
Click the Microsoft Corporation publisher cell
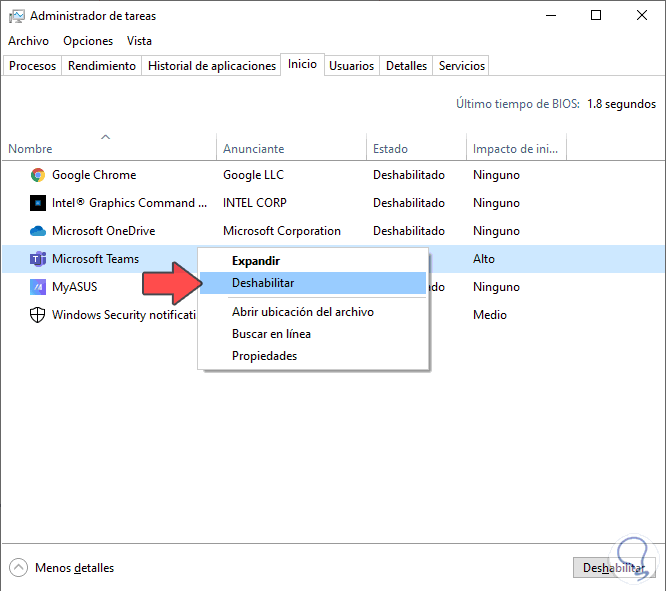282,231
